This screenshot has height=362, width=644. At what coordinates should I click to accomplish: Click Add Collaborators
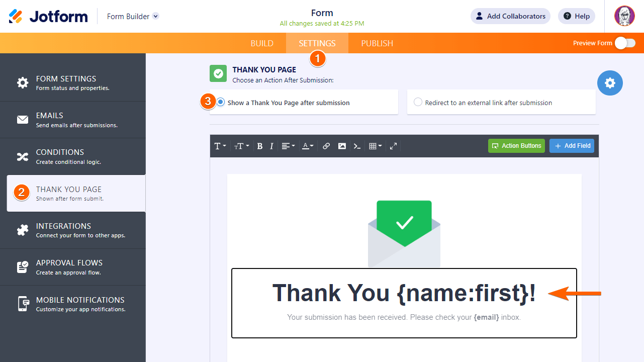coord(510,16)
